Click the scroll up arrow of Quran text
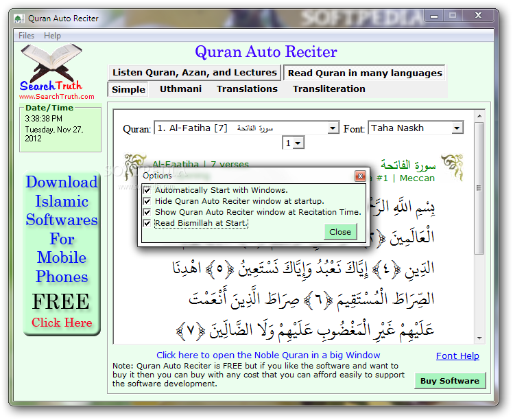513x420 pixels. 479,116
